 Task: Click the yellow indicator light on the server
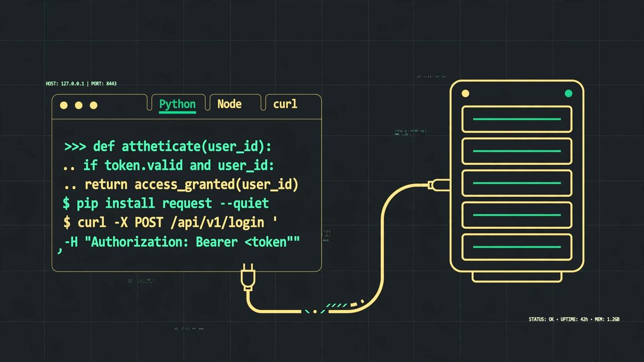tap(465, 94)
